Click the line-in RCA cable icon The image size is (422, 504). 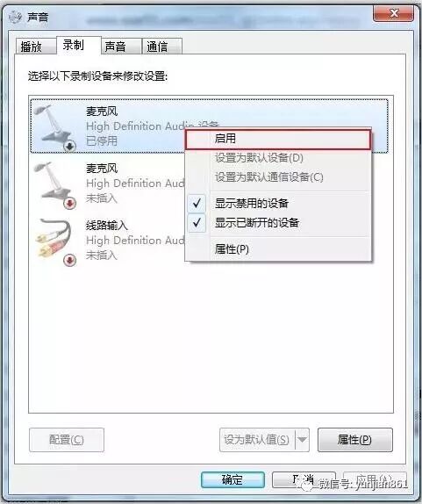pyautogui.click(x=53, y=240)
